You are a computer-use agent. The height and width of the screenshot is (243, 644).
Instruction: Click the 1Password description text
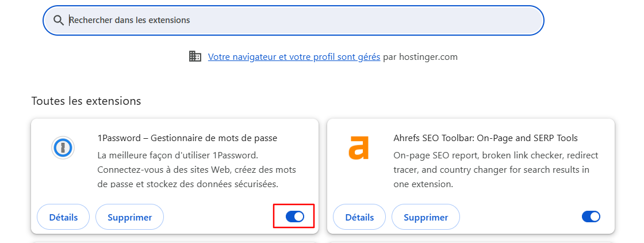point(195,170)
